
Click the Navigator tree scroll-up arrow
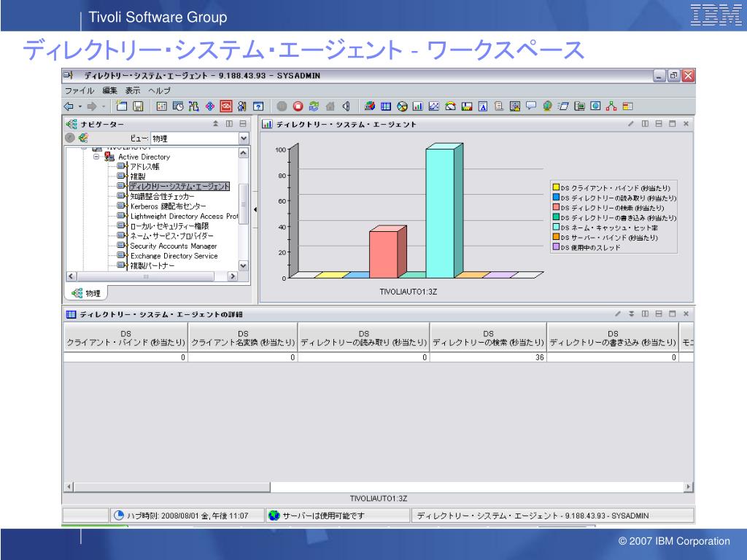click(x=244, y=153)
